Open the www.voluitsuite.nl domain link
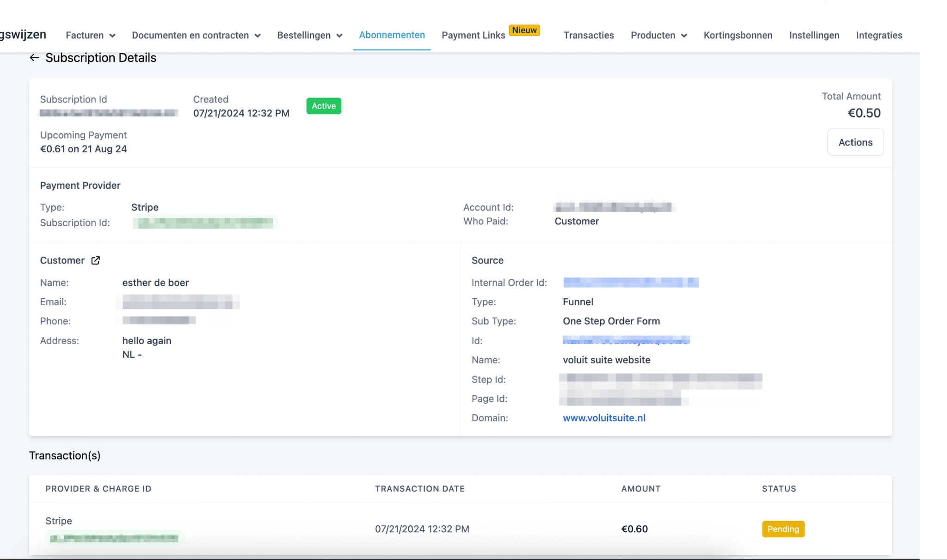This screenshot has height=560, width=947. [x=603, y=418]
